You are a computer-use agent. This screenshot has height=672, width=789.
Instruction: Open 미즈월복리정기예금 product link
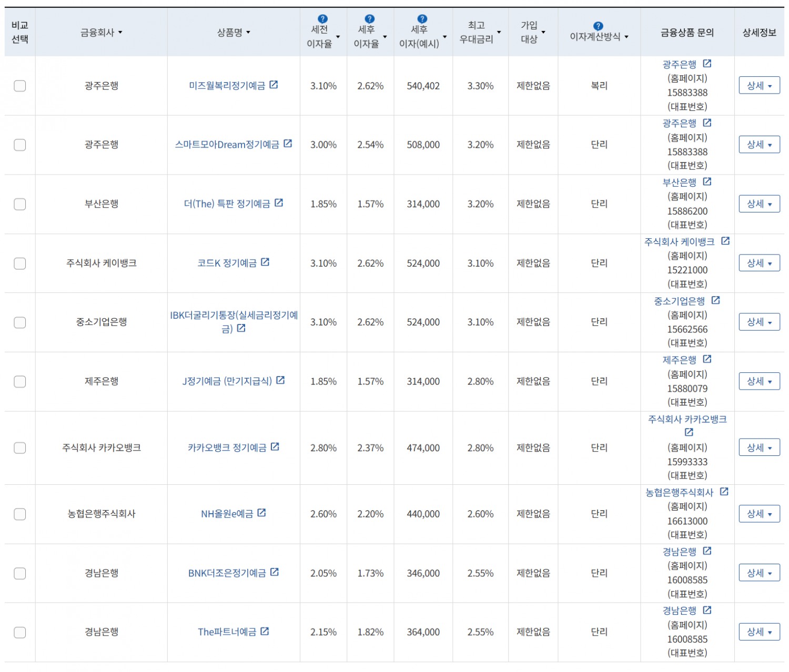tap(227, 86)
